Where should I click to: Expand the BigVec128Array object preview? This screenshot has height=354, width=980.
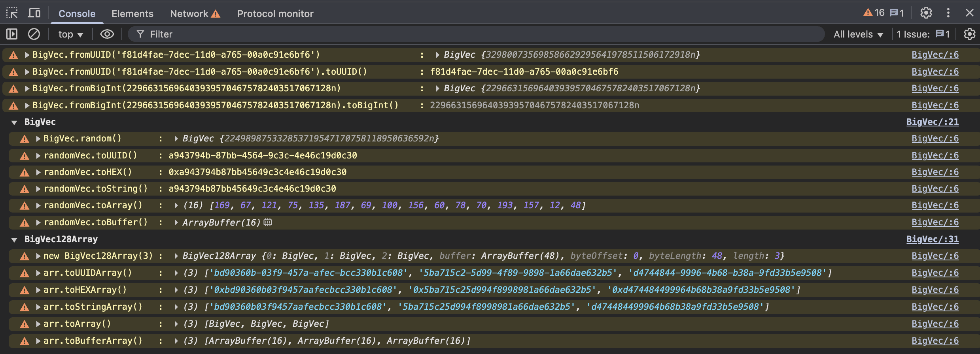pos(176,256)
